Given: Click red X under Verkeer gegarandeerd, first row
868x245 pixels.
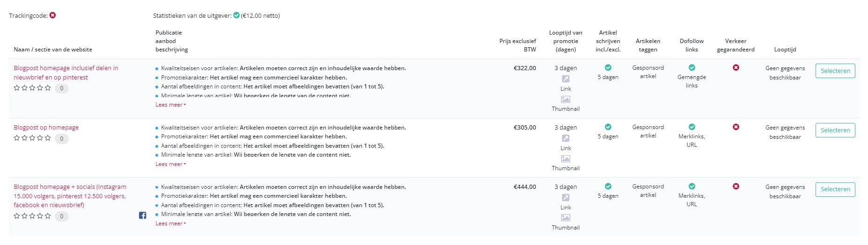Looking at the screenshot, I should coord(736,68).
